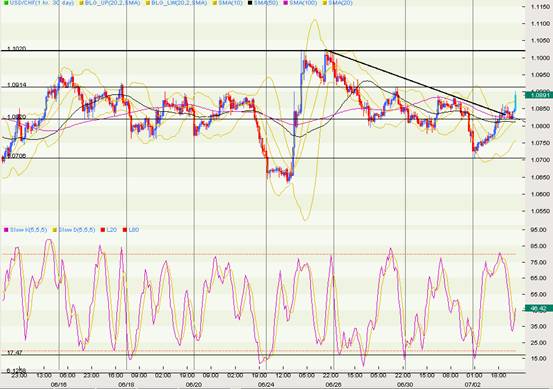The image size is (553, 389).
Task: Select the SMA(10) legend entry
Action: [227, 3]
